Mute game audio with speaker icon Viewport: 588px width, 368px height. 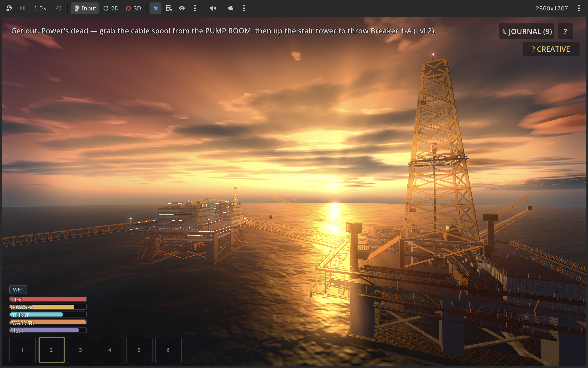[x=213, y=8]
